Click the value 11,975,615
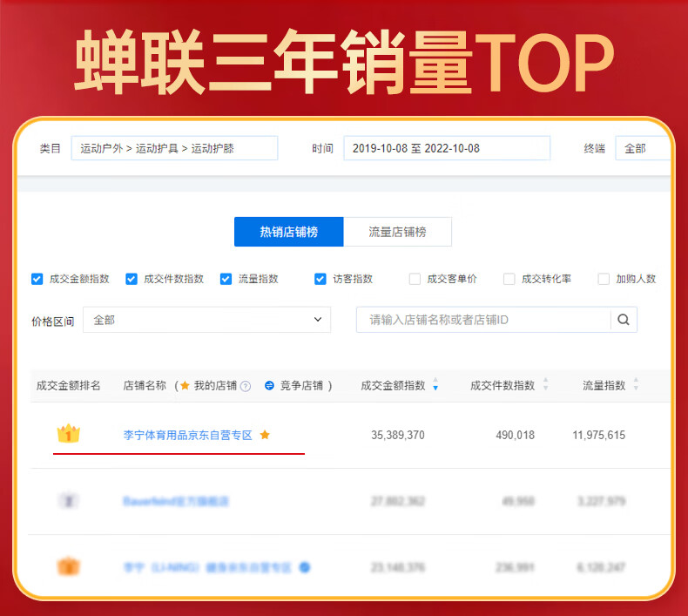Image resolution: width=688 pixels, height=616 pixels. tap(599, 435)
